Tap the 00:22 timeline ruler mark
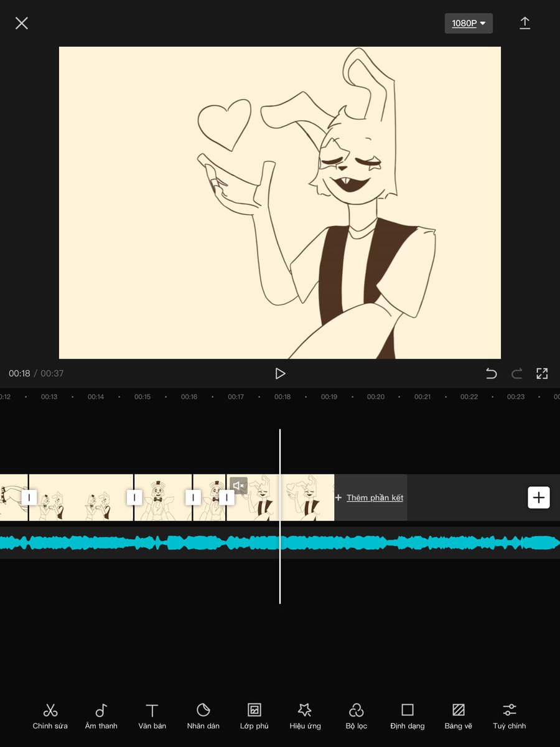 pyautogui.click(x=469, y=397)
